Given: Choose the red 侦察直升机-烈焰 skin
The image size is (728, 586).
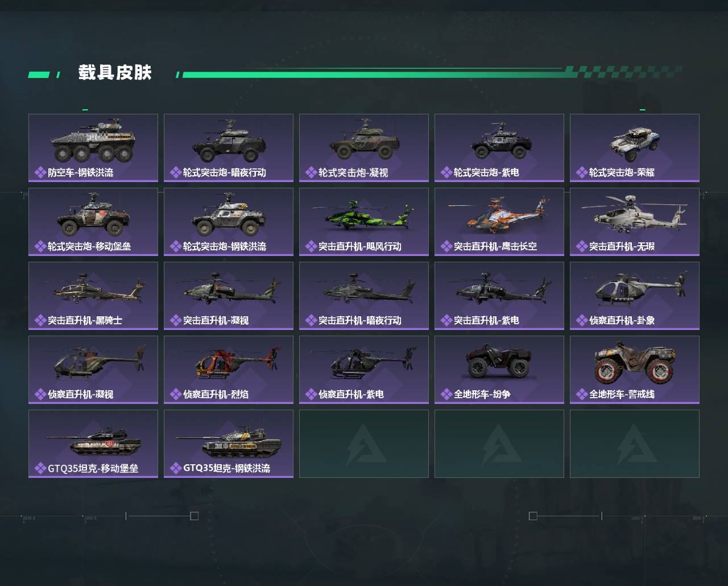Looking at the screenshot, I should point(229,370).
